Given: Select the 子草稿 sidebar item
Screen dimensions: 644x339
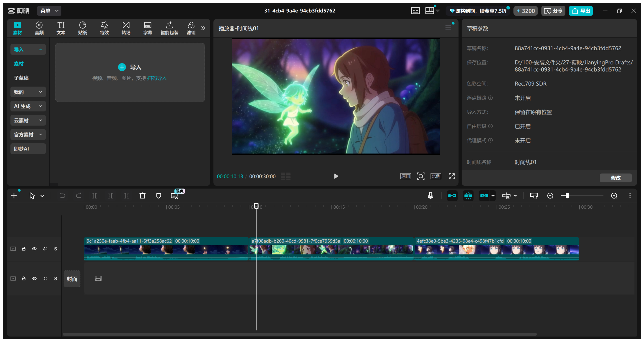Looking at the screenshot, I should [21, 78].
